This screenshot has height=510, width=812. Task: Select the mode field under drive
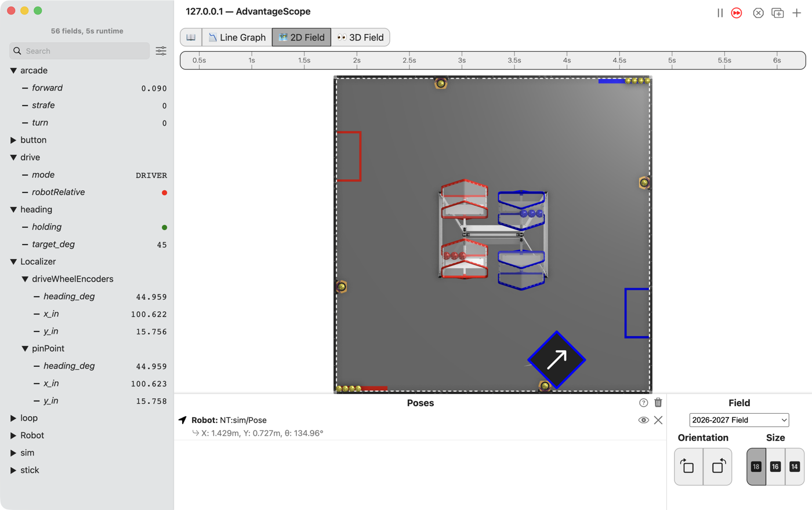(87, 175)
